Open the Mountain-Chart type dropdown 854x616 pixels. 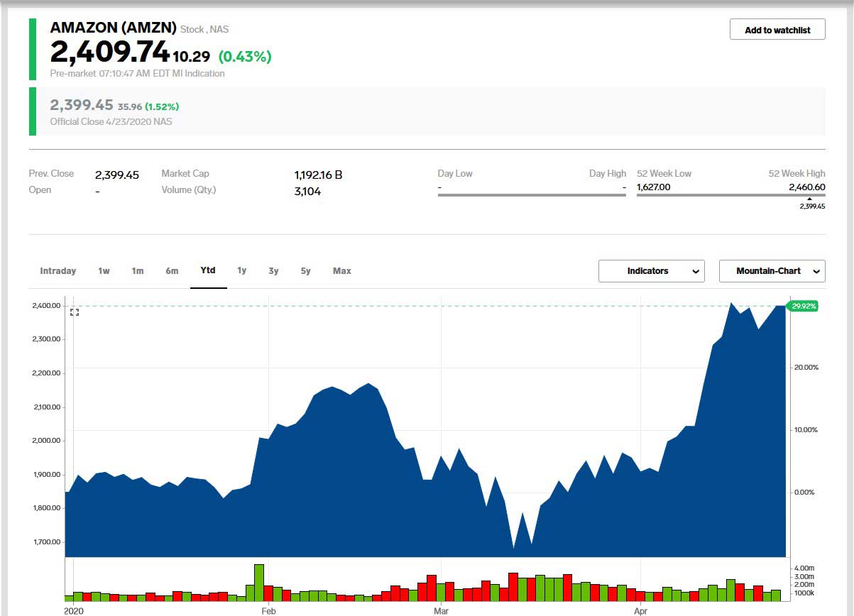772,271
